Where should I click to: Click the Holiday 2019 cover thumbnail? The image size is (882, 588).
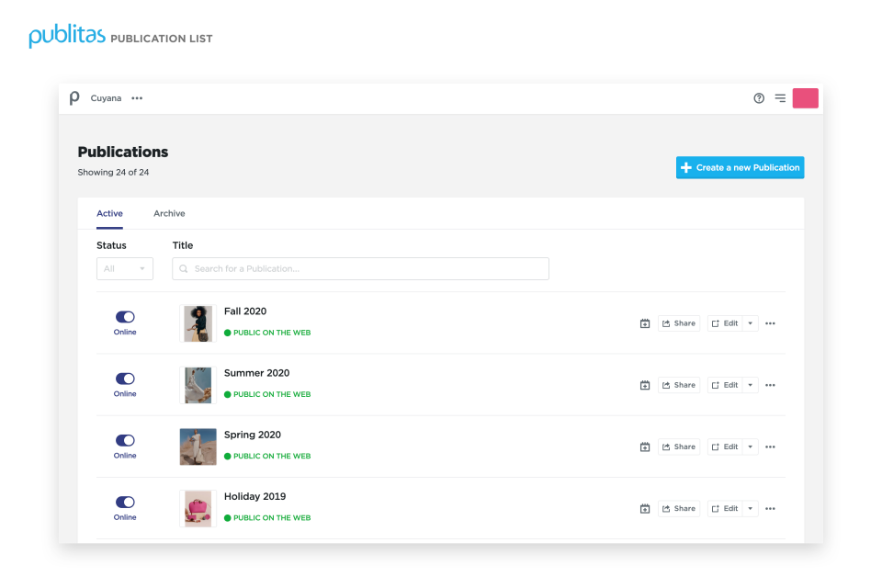(198, 508)
